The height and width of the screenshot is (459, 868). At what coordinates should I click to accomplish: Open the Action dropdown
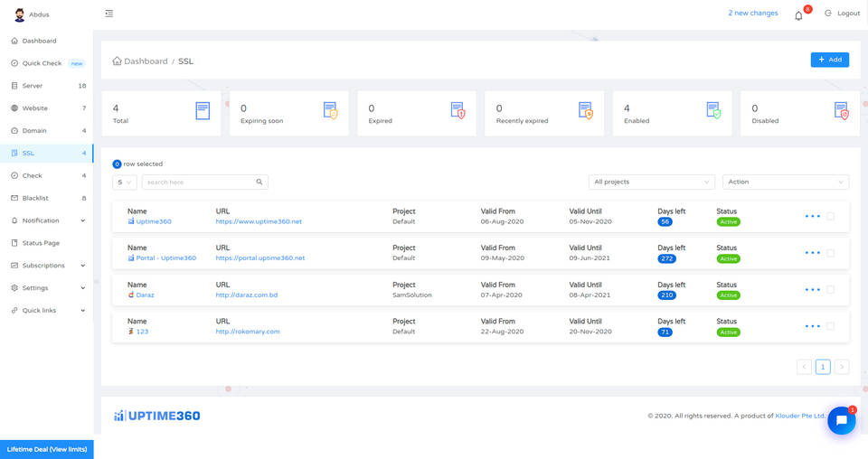(786, 182)
